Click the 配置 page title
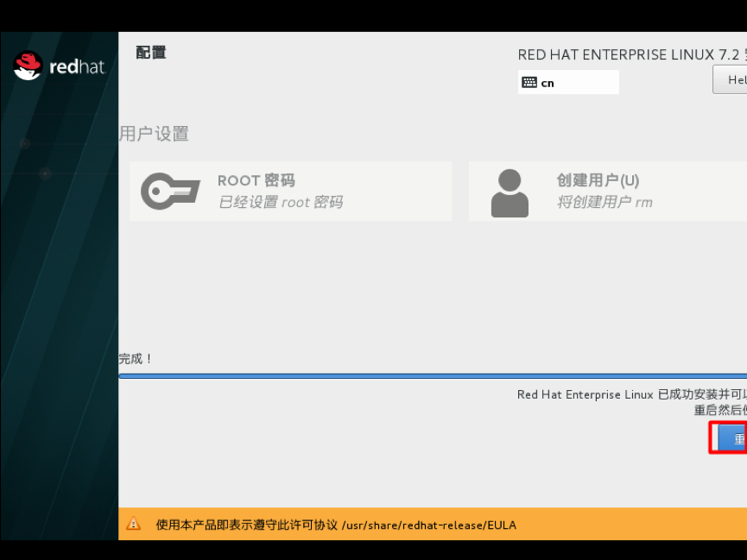 151,53
